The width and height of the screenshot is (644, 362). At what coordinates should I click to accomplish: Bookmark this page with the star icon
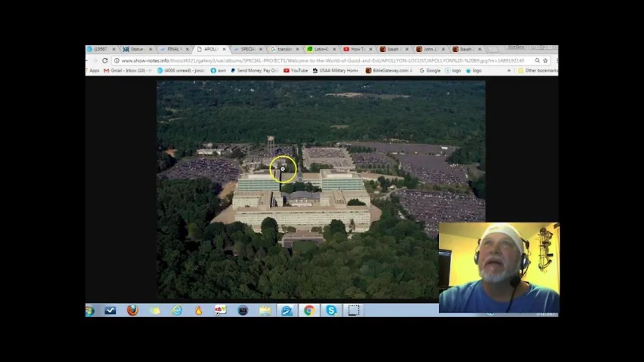point(545,60)
